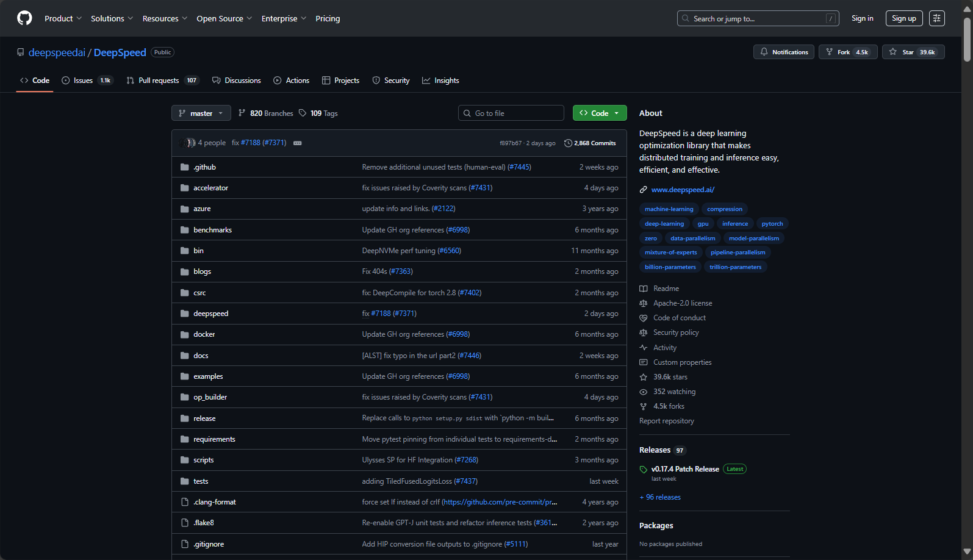973x560 pixels.
Task: Click the link icon beside www.deepspeed.ai
Action: coord(643,190)
